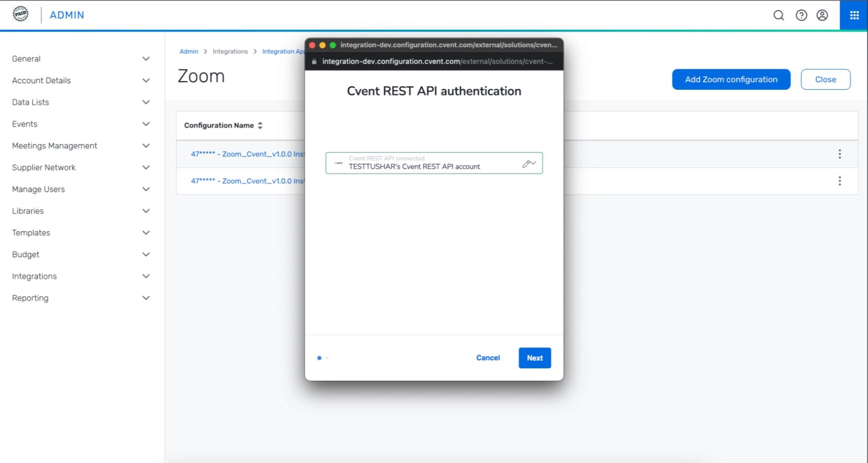Open first 47***** Zoom_Cvent_v1.0.0 configuration link

click(x=247, y=154)
